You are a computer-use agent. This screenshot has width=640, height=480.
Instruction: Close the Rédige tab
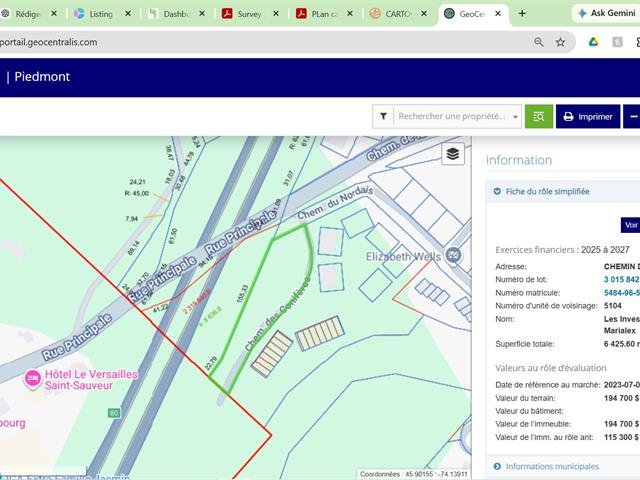[54, 13]
